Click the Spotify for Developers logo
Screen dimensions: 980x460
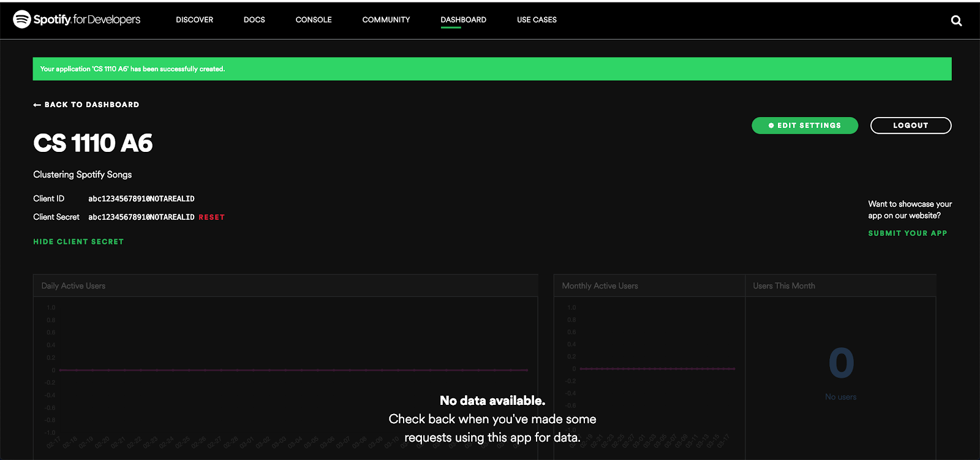(x=77, y=20)
